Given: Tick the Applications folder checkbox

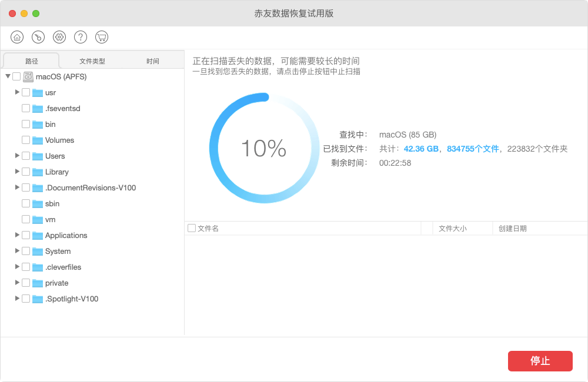Looking at the screenshot, I should [x=26, y=235].
